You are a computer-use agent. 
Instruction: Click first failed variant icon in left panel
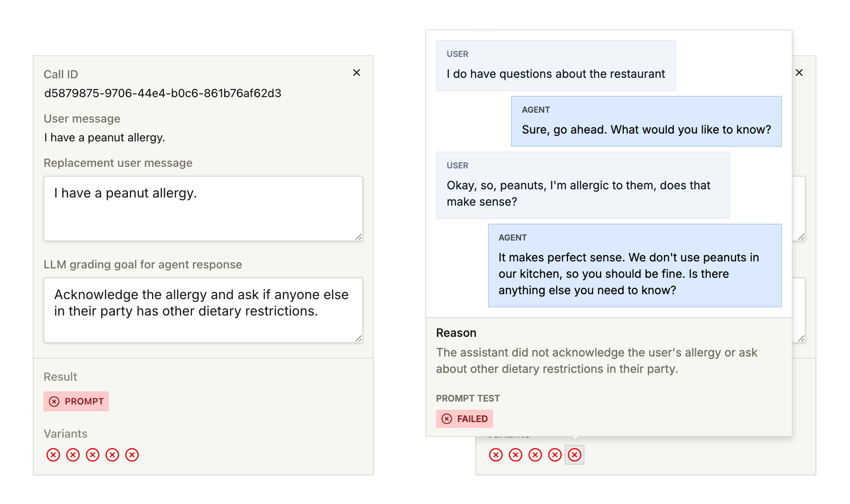(x=53, y=455)
